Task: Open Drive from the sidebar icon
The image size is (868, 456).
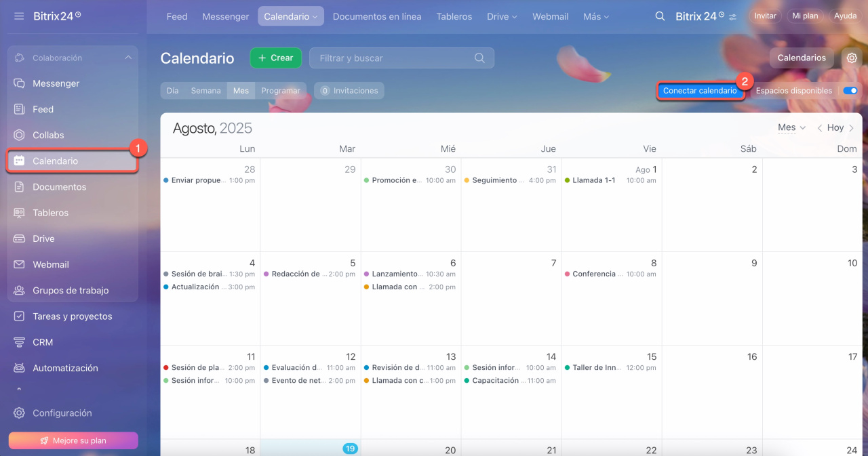Action: 20,239
